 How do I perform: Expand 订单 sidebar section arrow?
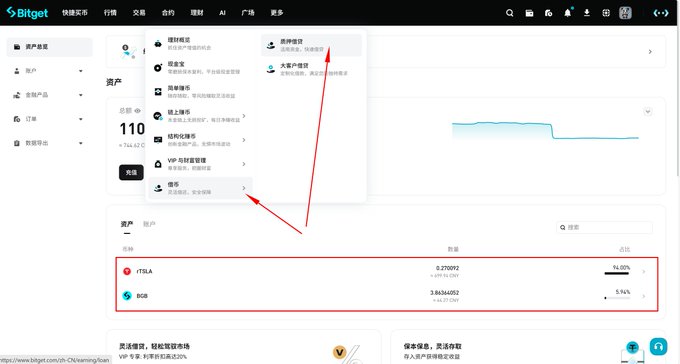click(x=81, y=119)
